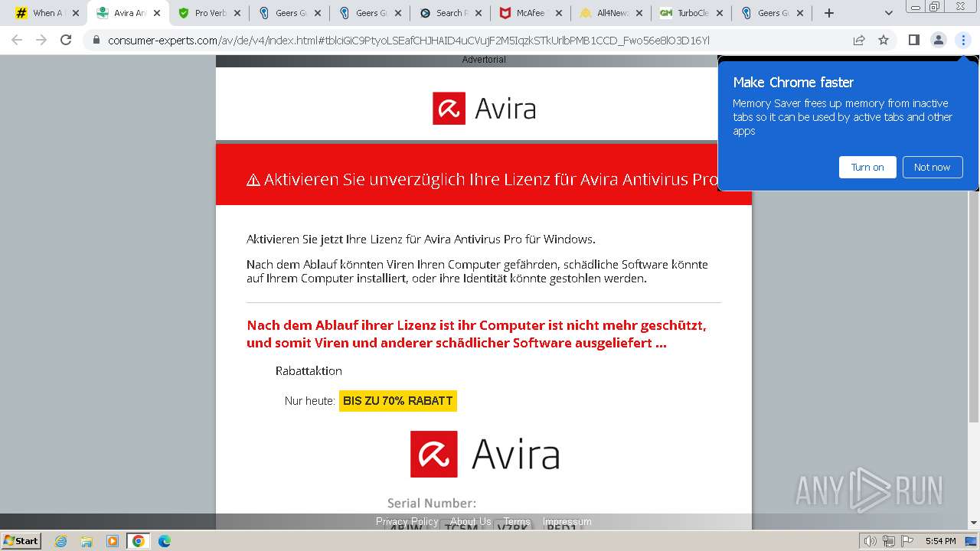Select the 'Rabattaktion' text
Image resolution: width=980 pixels, height=551 pixels.
[x=309, y=370]
